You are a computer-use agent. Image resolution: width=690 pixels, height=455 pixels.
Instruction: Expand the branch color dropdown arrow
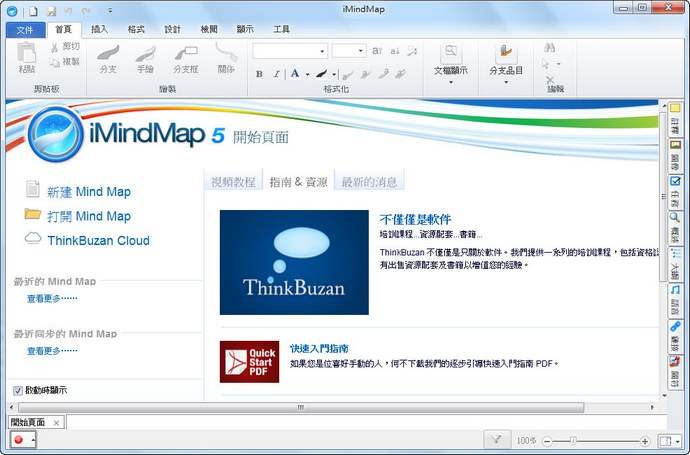click(334, 74)
